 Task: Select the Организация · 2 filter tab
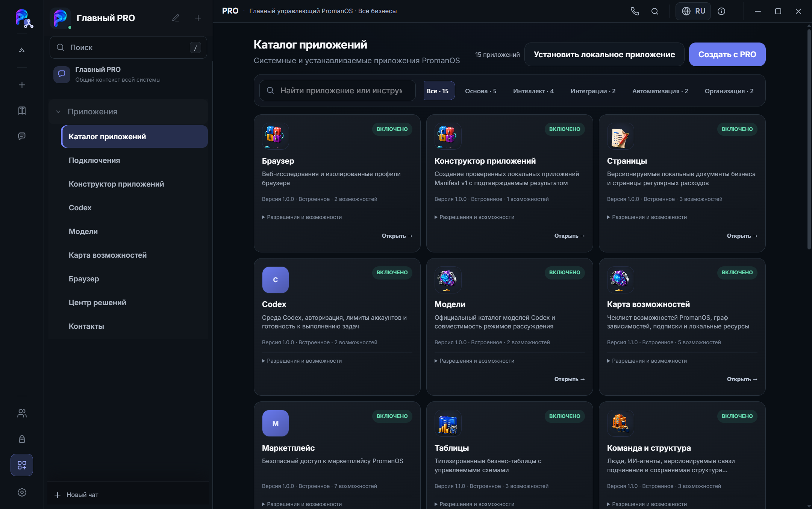point(729,91)
